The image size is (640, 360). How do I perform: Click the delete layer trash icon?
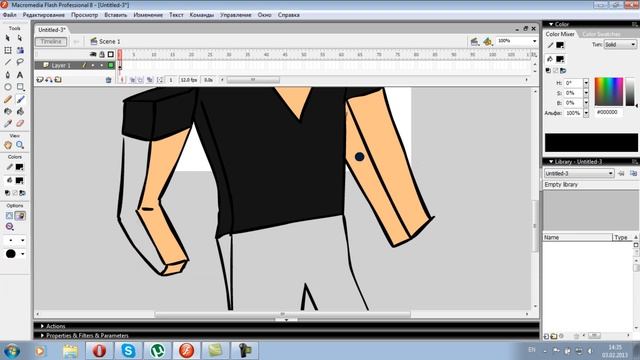108,80
